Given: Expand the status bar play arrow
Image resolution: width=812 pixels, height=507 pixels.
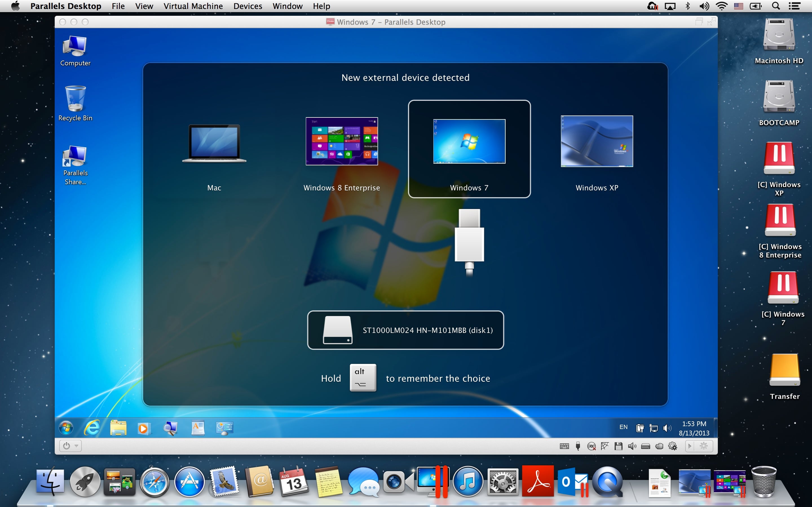Looking at the screenshot, I should [x=690, y=446].
